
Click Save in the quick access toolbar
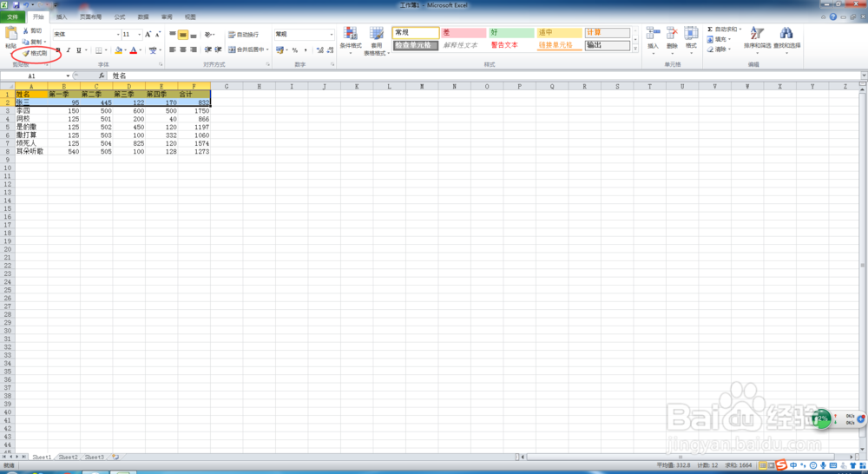tap(16, 5)
